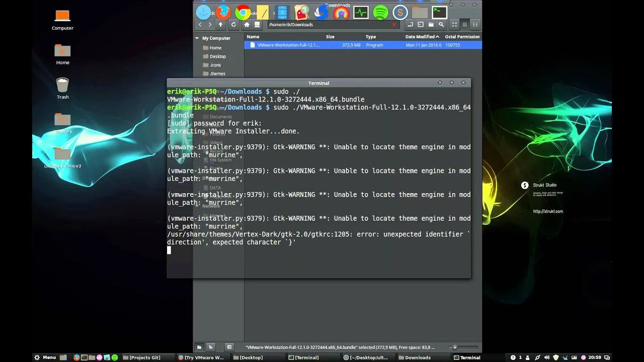Toggle location entry mode button
Image resolution: width=644 pixels, height=362 pixels.
[x=410, y=25]
